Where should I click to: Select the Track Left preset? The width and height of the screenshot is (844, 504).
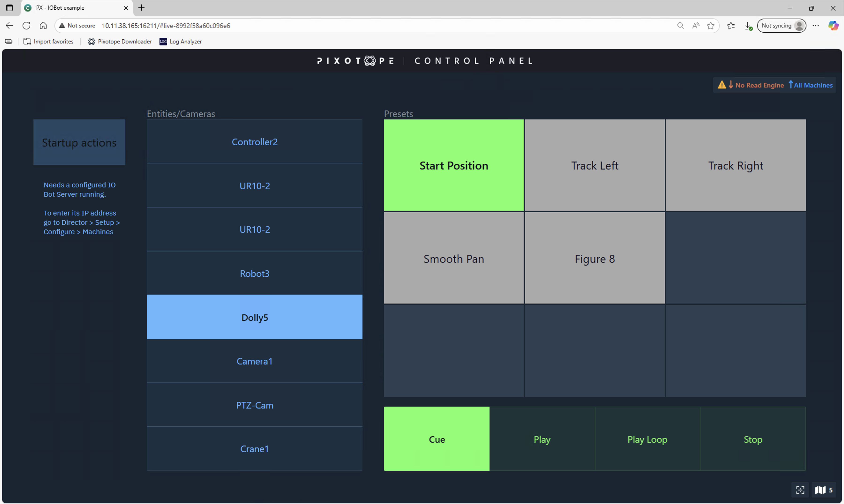594,165
